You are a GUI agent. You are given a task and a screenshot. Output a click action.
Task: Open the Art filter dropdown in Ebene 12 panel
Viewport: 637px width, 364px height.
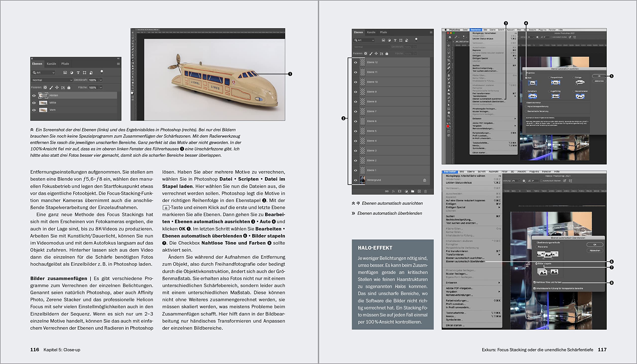point(364,40)
